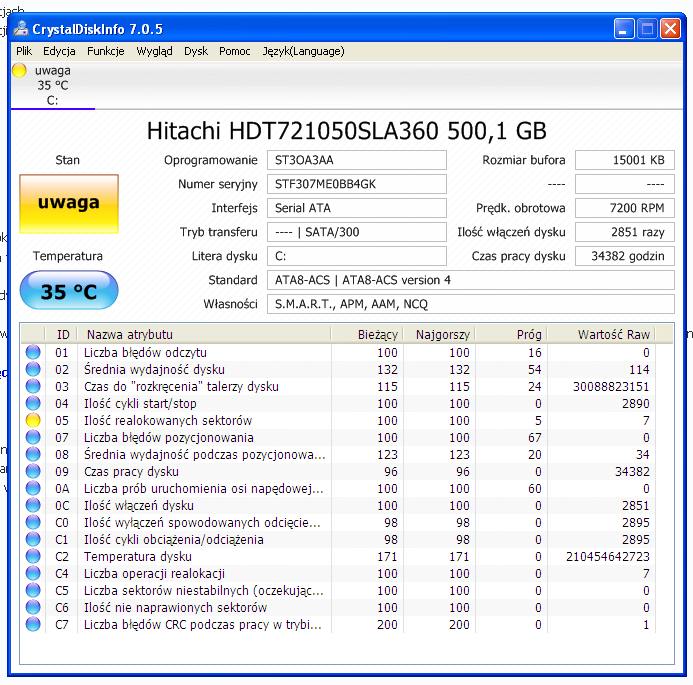Click the serial number field STF307ME0BB4GK
The width and height of the screenshot is (693, 685).
coord(357,184)
